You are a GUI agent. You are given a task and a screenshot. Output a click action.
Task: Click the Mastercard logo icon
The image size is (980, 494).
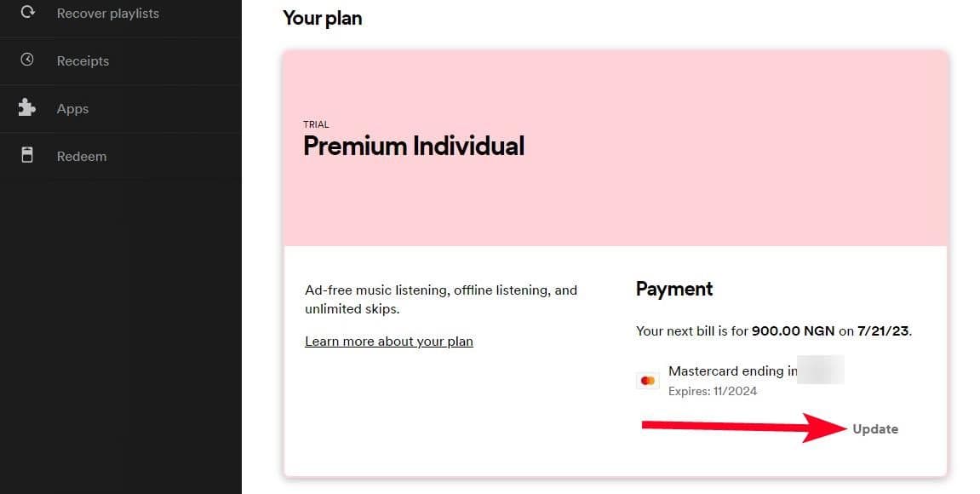point(648,381)
